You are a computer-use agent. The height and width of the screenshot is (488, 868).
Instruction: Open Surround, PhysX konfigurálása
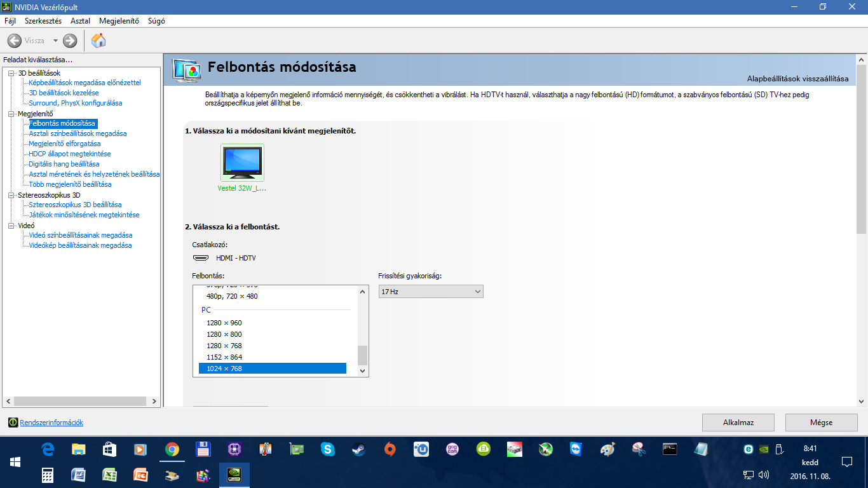pyautogui.click(x=76, y=103)
